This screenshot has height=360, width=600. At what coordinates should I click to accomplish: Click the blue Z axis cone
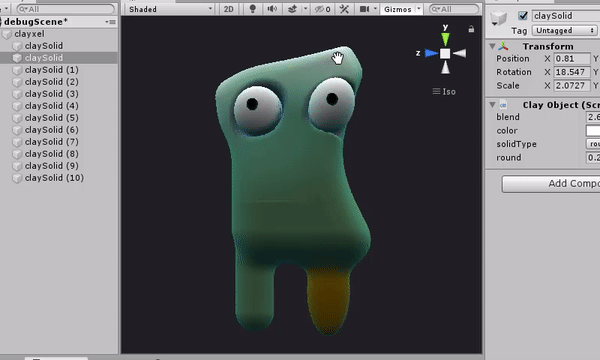tap(431, 53)
